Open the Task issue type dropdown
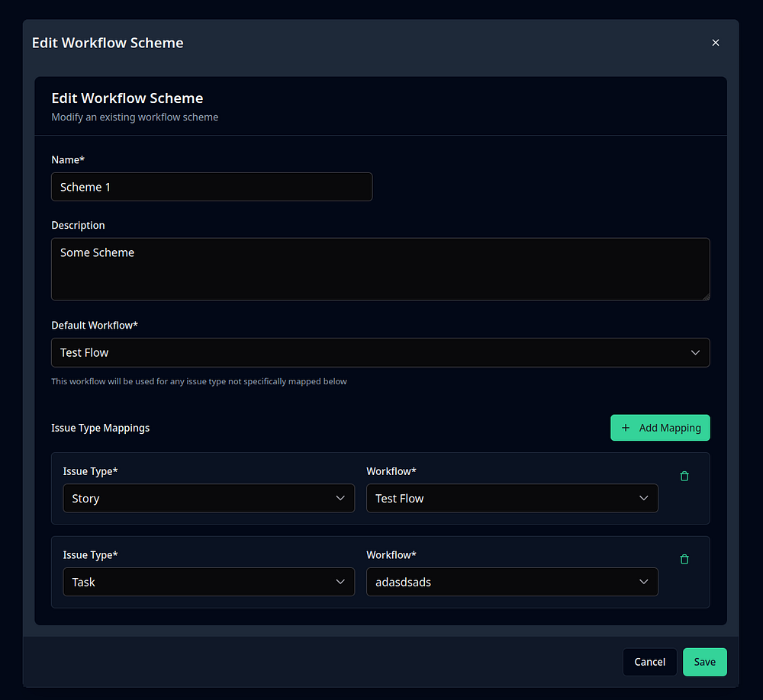 [209, 582]
